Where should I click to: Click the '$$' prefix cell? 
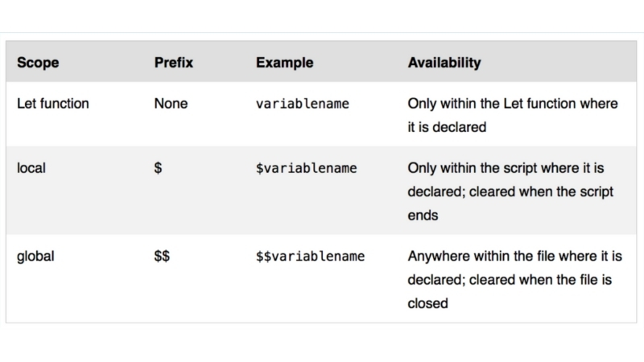pyautogui.click(x=163, y=257)
